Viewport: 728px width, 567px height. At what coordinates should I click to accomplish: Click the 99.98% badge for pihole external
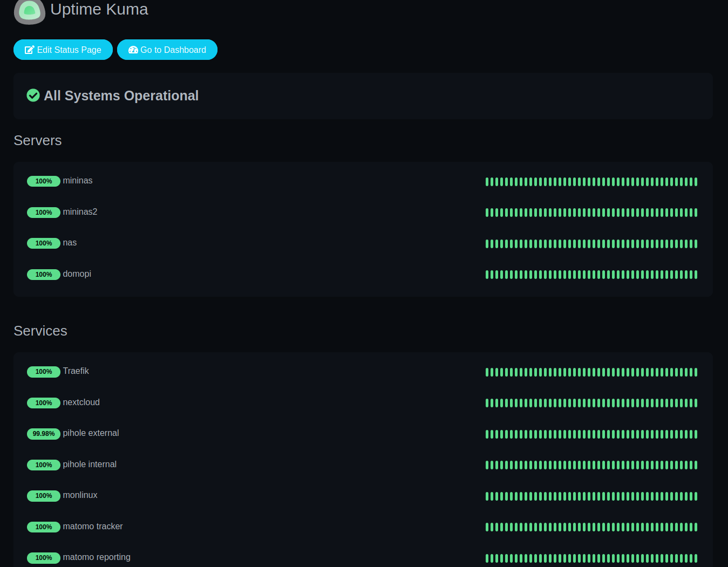click(x=44, y=434)
